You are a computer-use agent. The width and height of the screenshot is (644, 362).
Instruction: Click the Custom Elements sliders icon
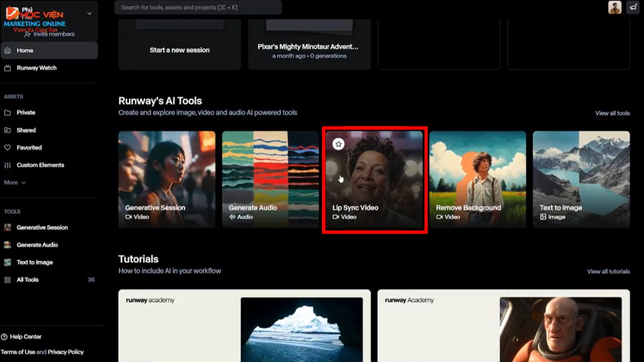(x=8, y=165)
